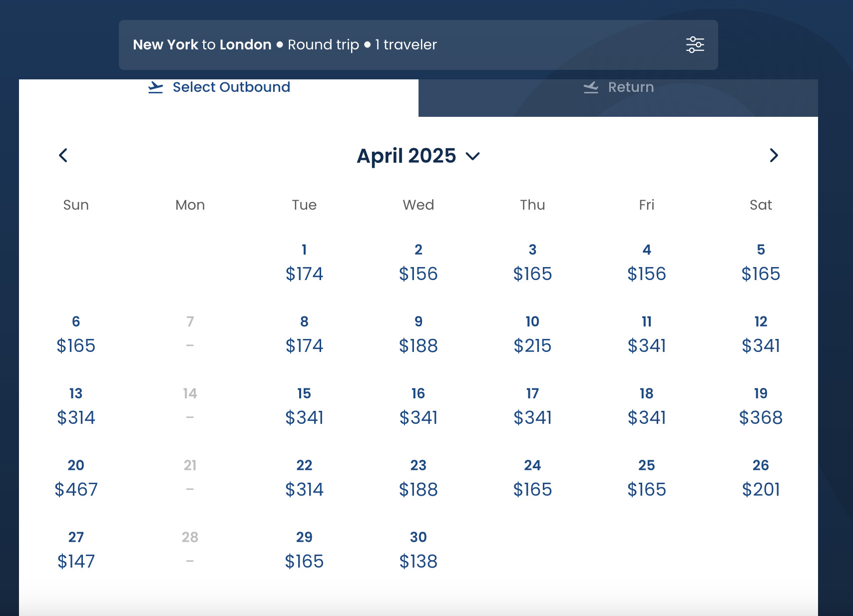Go to previous month arrow
Image resolution: width=853 pixels, height=616 pixels.
point(63,155)
